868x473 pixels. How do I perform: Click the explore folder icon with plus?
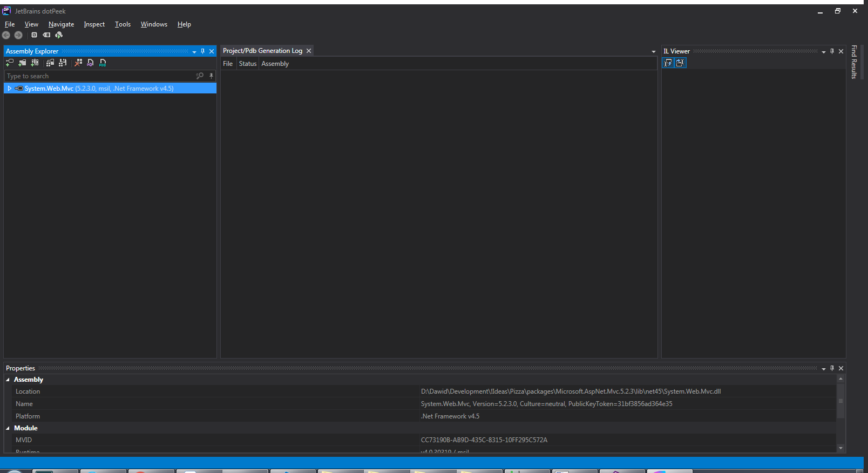point(22,63)
